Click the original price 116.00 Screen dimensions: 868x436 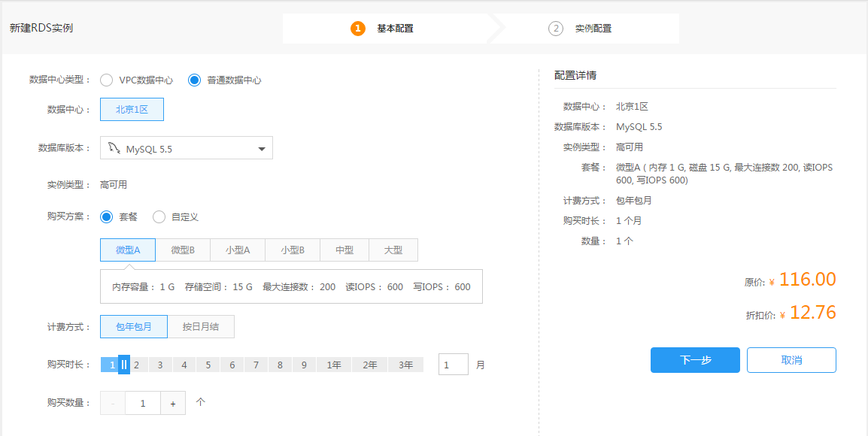tap(807, 280)
